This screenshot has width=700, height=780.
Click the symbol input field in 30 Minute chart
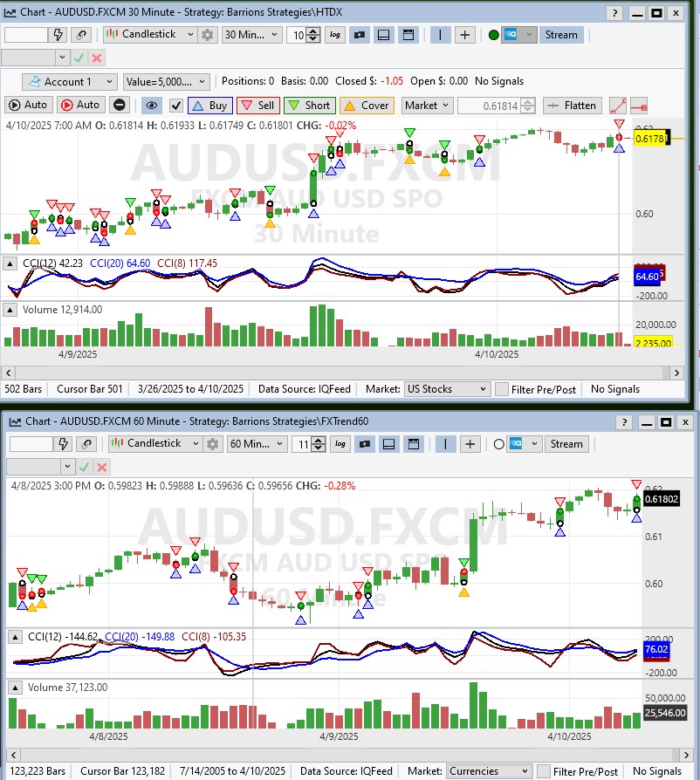[x=25, y=35]
